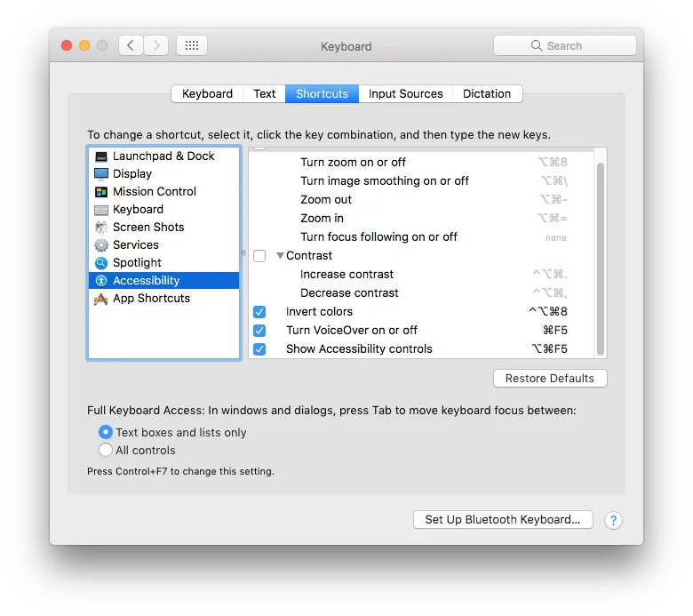
Task: Select Screen Shots category
Action: coord(164,228)
